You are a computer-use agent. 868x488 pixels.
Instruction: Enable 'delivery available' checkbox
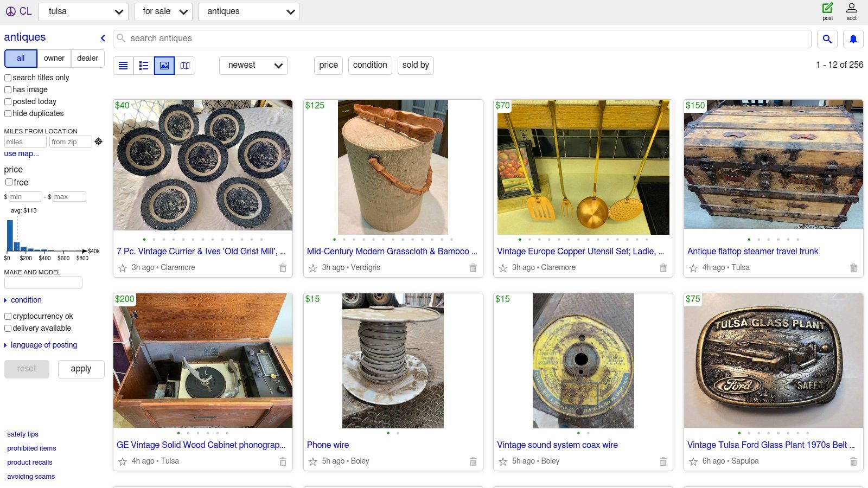(8, 328)
